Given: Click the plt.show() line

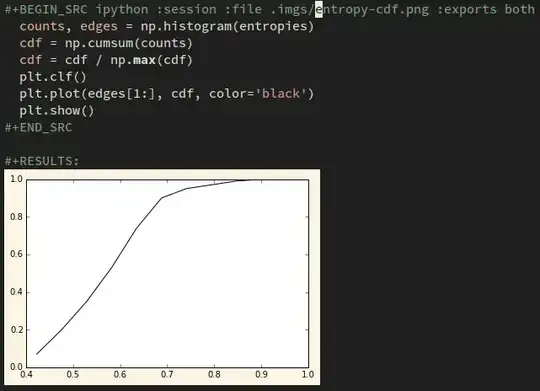Looking at the screenshot, I should (x=56, y=111).
